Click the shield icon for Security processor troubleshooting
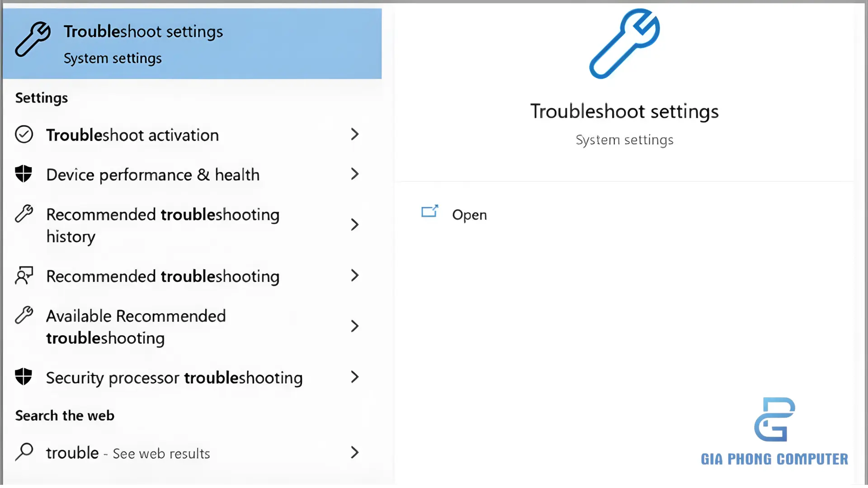 click(x=24, y=377)
